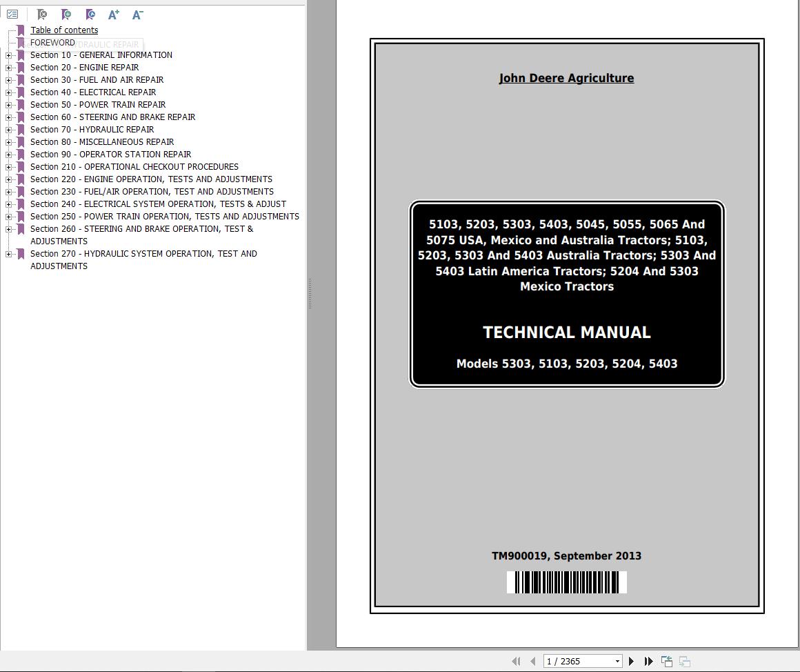
Task: Expand Section 210 - OPERATIONAL CHECKOUT PROCEDURES
Action: [x=8, y=167]
